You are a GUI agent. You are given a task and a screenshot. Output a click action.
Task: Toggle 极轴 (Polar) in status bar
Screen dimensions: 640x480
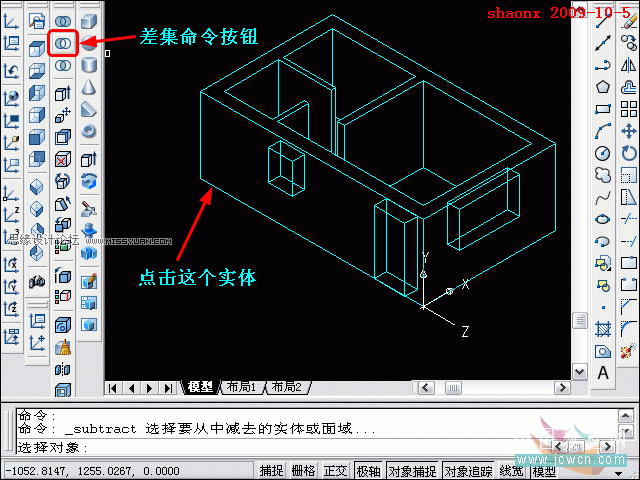click(x=368, y=471)
